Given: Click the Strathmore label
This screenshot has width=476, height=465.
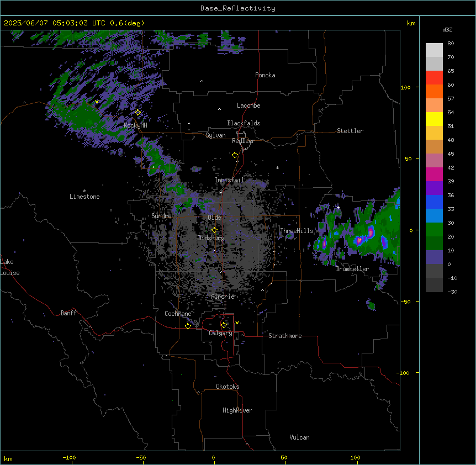Looking at the screenshot, I should pos(285,336).
